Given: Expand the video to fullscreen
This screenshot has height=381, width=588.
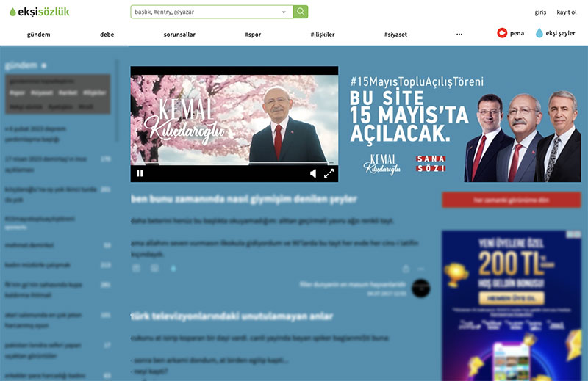Looking at the screenshot, I should [x=329, y=174].
